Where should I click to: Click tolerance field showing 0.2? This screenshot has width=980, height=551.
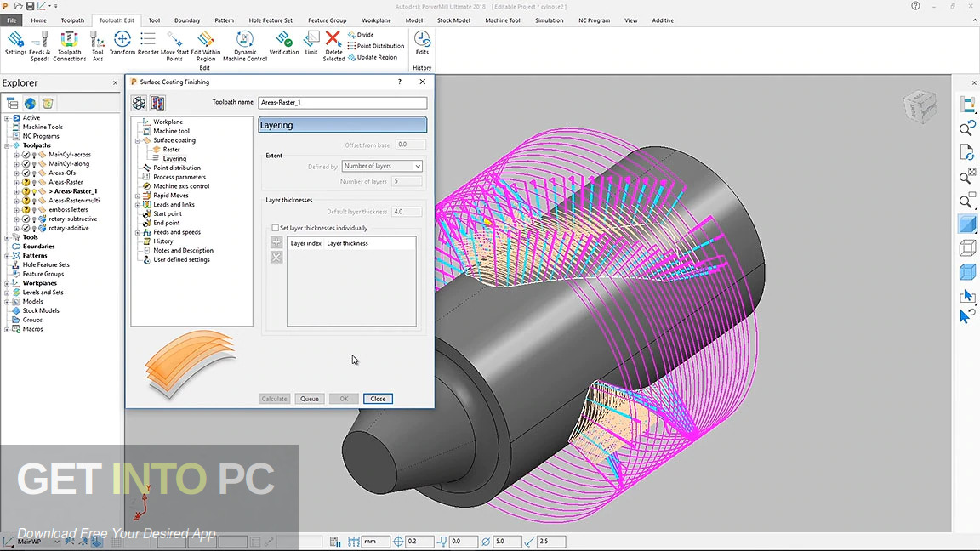tap(419, 542)
